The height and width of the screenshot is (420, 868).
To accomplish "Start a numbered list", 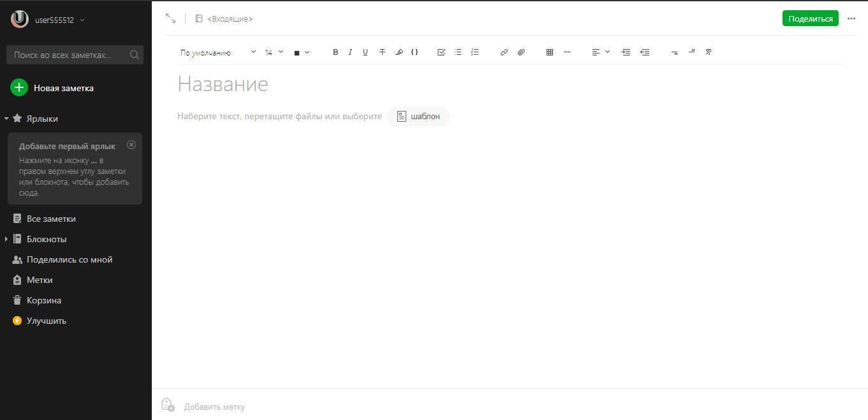I will [x=474, y=52].
